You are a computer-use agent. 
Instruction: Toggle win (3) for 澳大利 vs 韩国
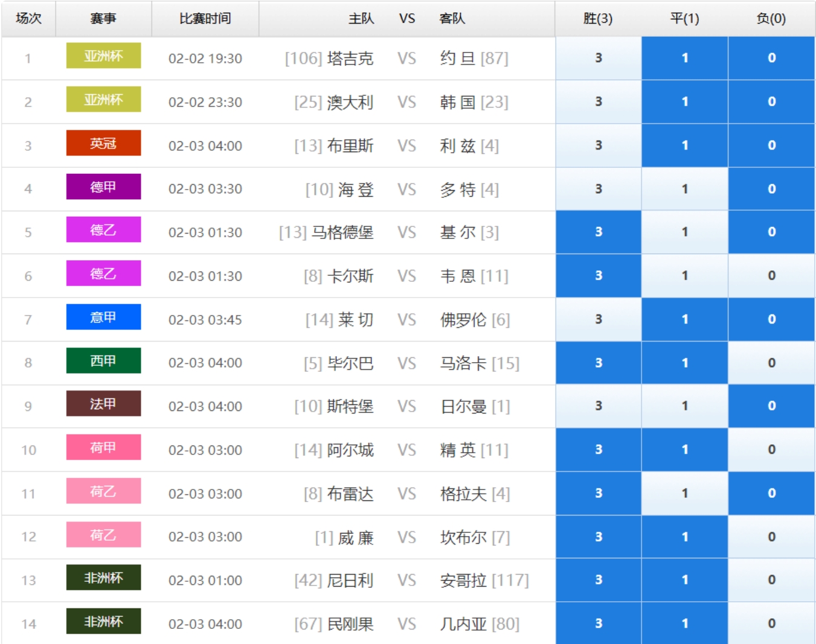[598, 101]
